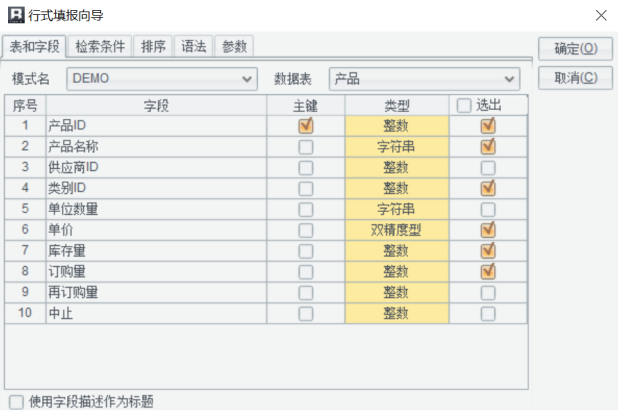
Task: Switch to the 检索条件 tab
Action: coord(100,47)
